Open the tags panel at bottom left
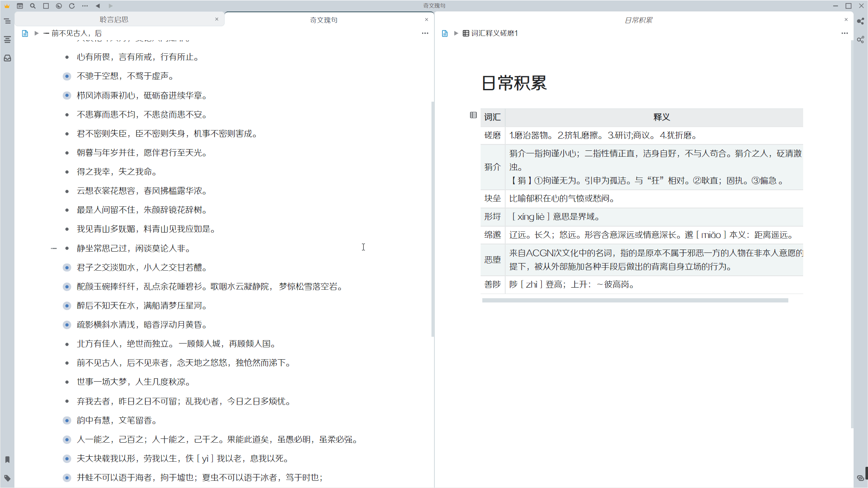 coord(7,478)
